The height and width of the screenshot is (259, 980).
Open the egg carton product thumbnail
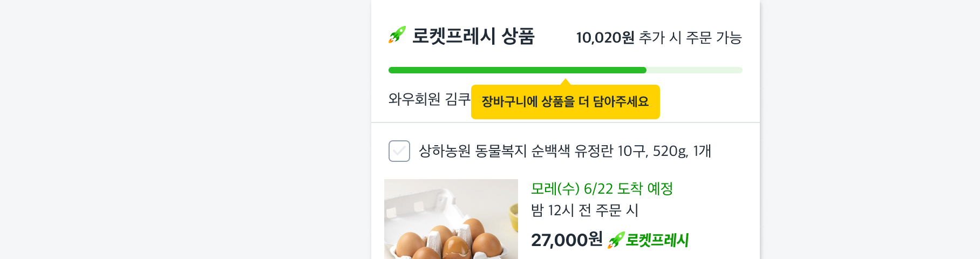coord(451,219)
